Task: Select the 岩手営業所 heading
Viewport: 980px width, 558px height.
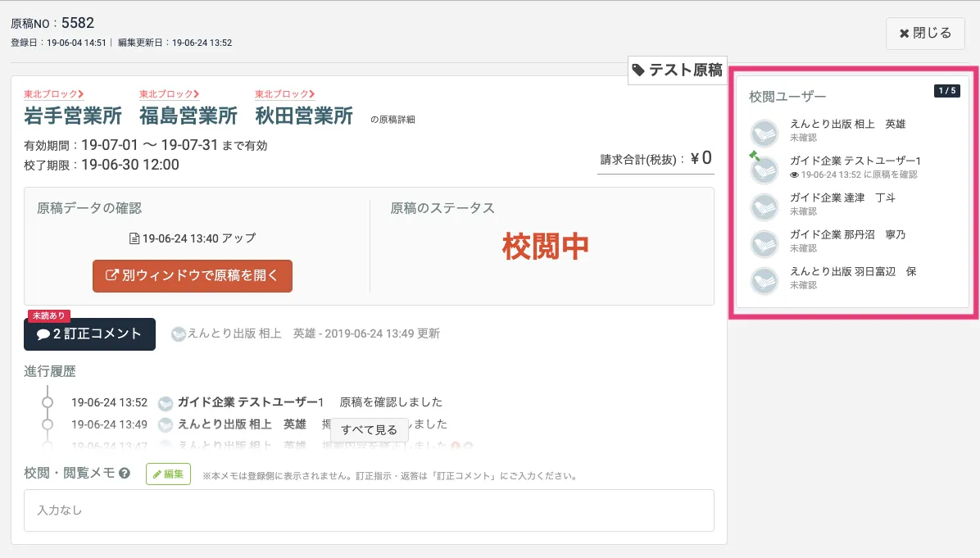Action: pyautogui.click(x=73, y=116)
